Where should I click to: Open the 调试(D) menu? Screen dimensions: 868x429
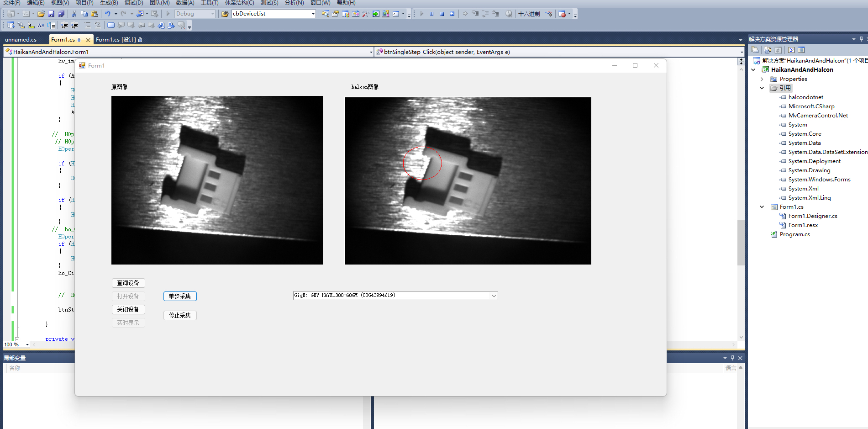[x=134, y=3]
